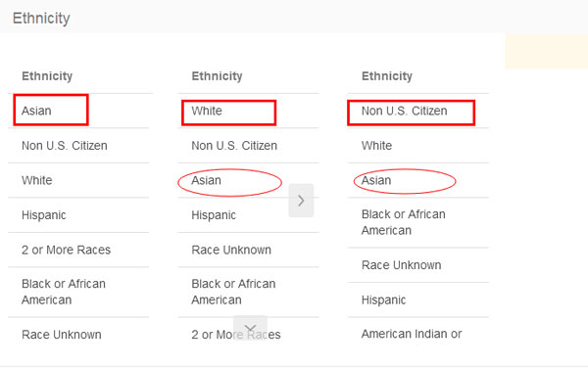Click the third column Ethnicity header
Image resolution: width=588 pixels, height=368 pixels.
click(x=387, y=76)
